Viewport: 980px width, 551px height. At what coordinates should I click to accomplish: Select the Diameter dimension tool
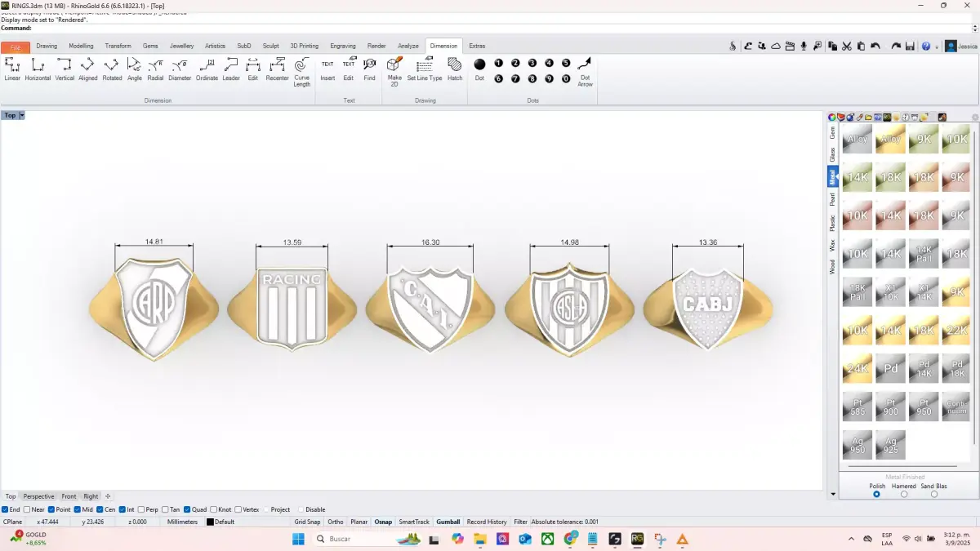click(x=180, y=69)
